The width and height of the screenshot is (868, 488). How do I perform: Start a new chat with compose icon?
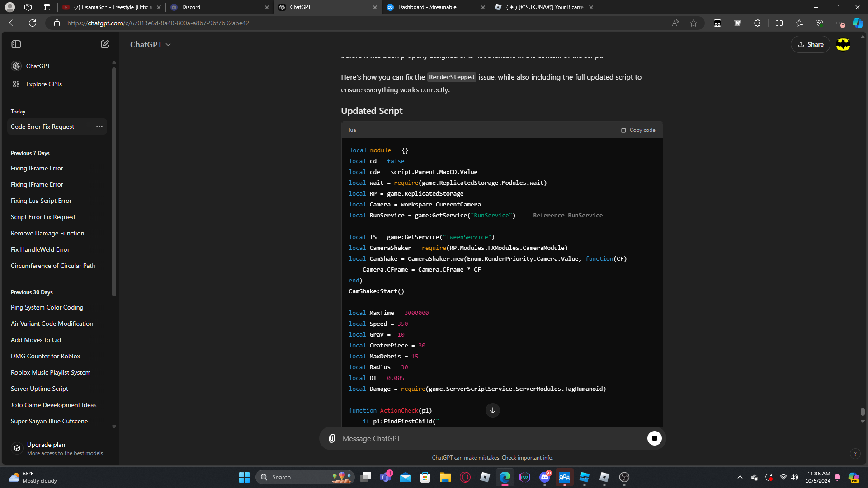click(x=105, y=44)
